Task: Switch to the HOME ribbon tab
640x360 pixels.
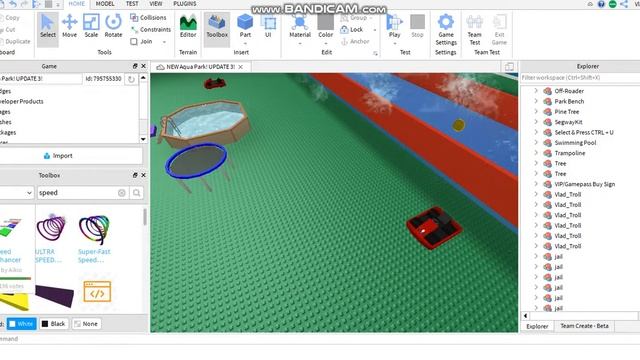Action: [x=76, y=4]
